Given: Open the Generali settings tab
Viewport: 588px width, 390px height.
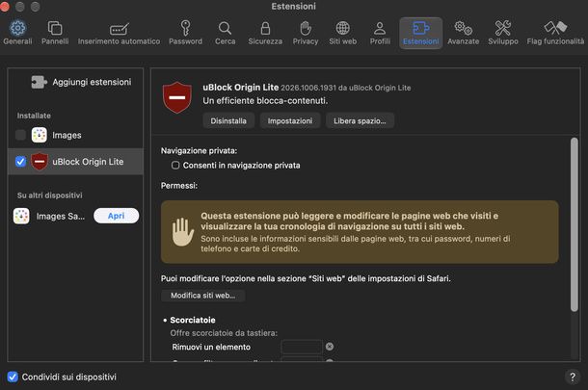Looking at the screenshot, I should [x=17, y=33].
